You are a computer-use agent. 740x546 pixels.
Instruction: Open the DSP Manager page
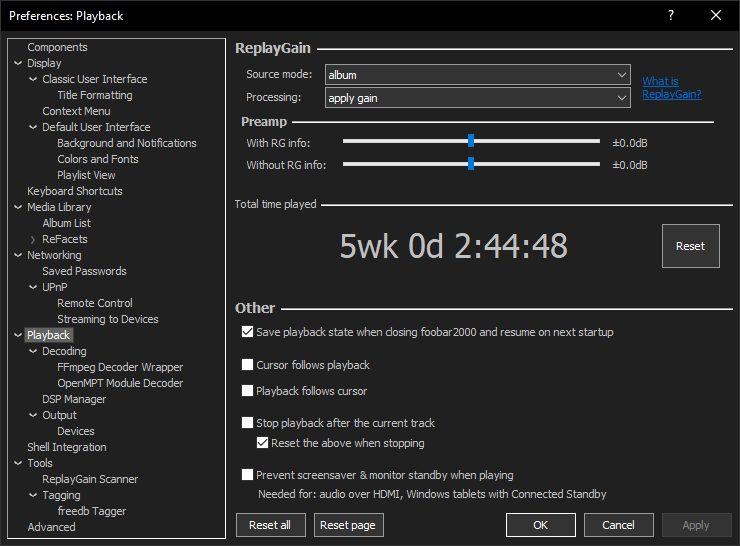tap(74, 399)
